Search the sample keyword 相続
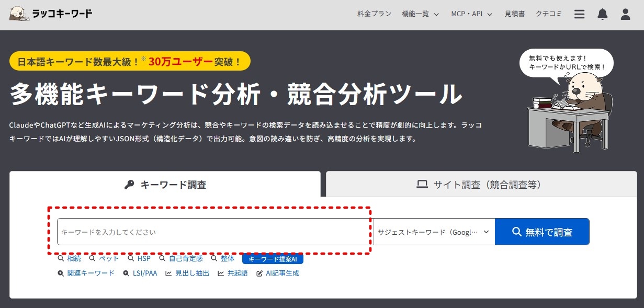The image size is (644, 308). click(x=70, y=258)
